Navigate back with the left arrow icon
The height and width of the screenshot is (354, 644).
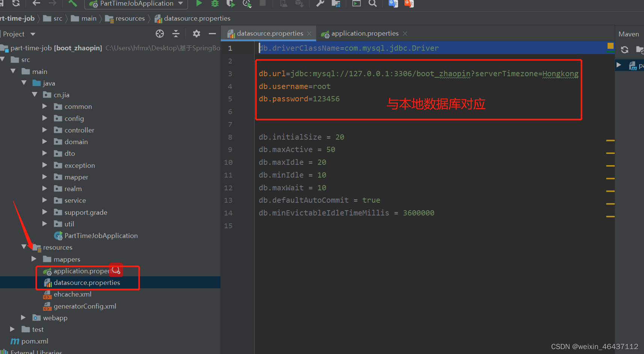coord(36,3)
